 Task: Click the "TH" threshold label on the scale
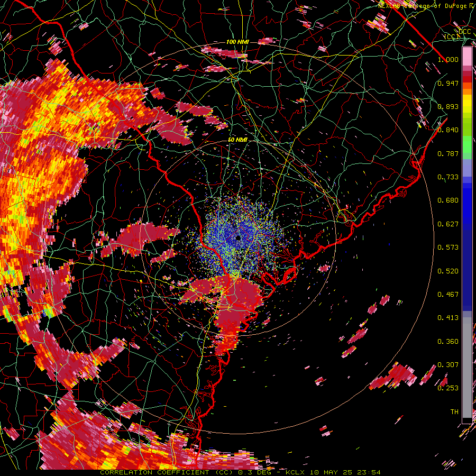tap(454, 411)
